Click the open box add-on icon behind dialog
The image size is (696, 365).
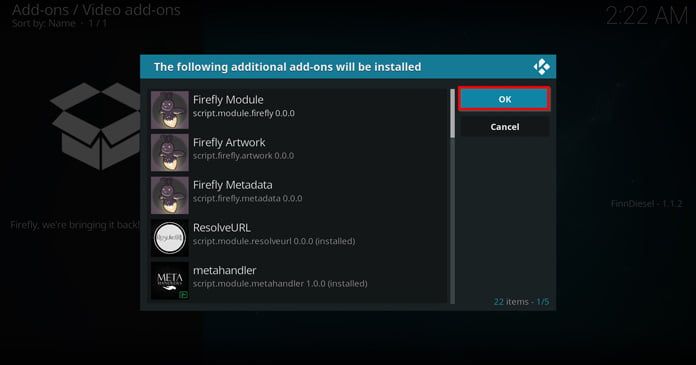(95, 126)
